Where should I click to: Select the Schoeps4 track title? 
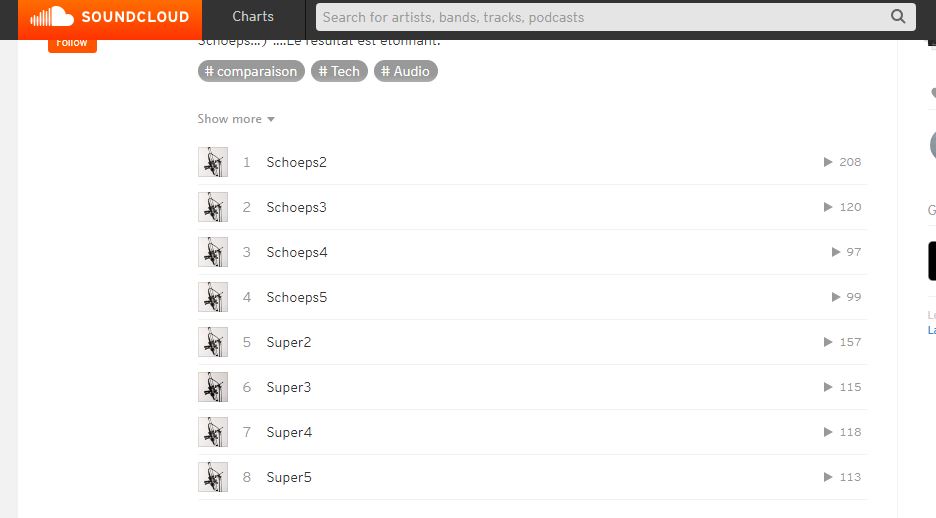click(297, 252)
